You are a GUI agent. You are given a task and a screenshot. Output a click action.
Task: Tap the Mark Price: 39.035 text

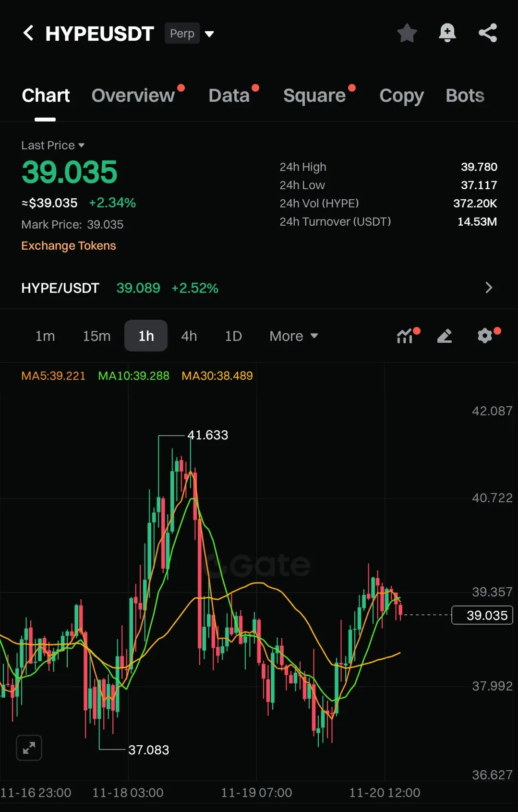pos(72,224)
